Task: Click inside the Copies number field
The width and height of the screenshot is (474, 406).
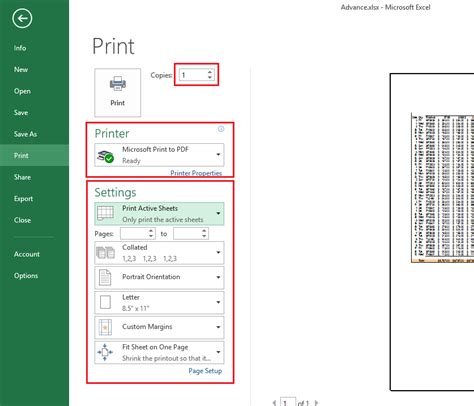Action: 193,75
